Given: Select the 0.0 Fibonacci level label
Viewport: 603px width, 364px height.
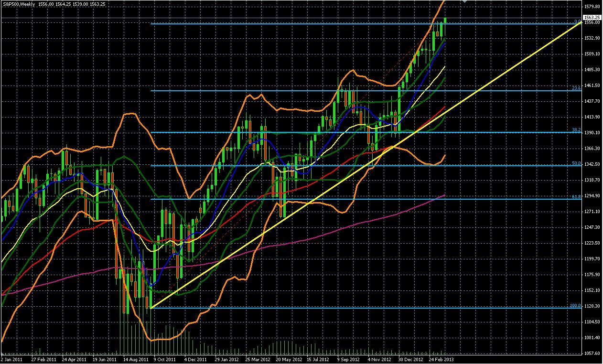Looking at the screenshot, I should (x=577, y=21).
